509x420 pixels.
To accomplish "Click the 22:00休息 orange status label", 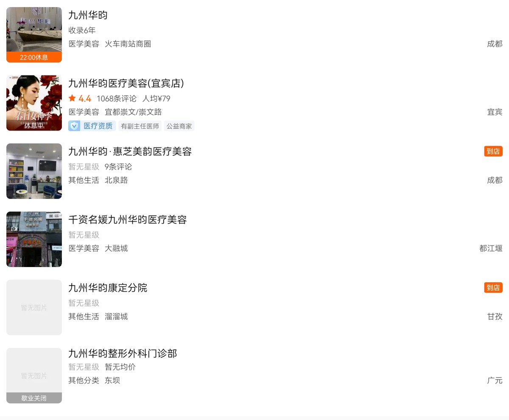I will 34,57.
